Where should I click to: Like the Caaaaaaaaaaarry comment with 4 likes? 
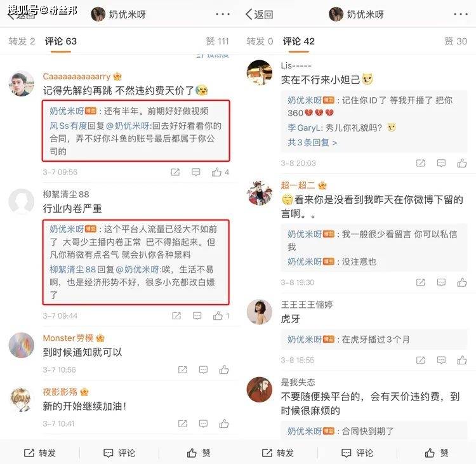[216, 172]
